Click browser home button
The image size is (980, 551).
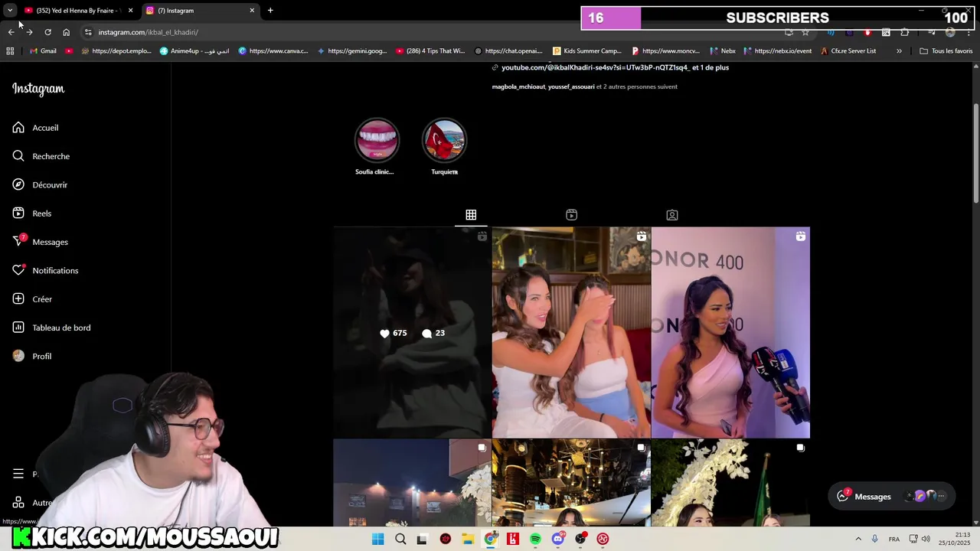(66, 32)
